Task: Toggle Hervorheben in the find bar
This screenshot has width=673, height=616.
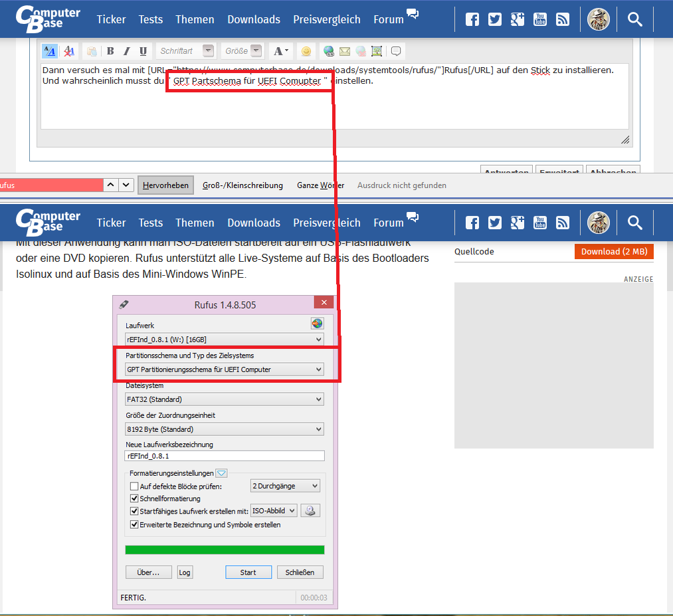Action: [165, 185]
